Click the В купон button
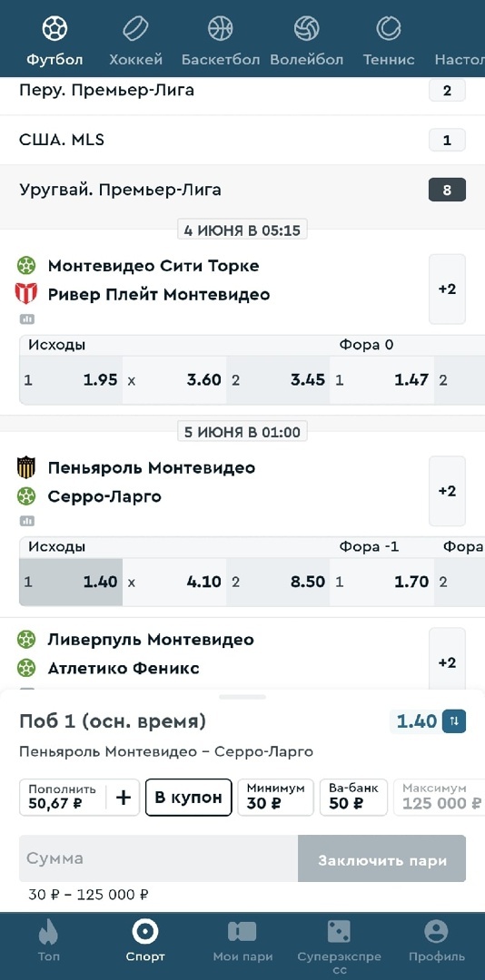Screen dimensions: 485x980 coord(188,798)
